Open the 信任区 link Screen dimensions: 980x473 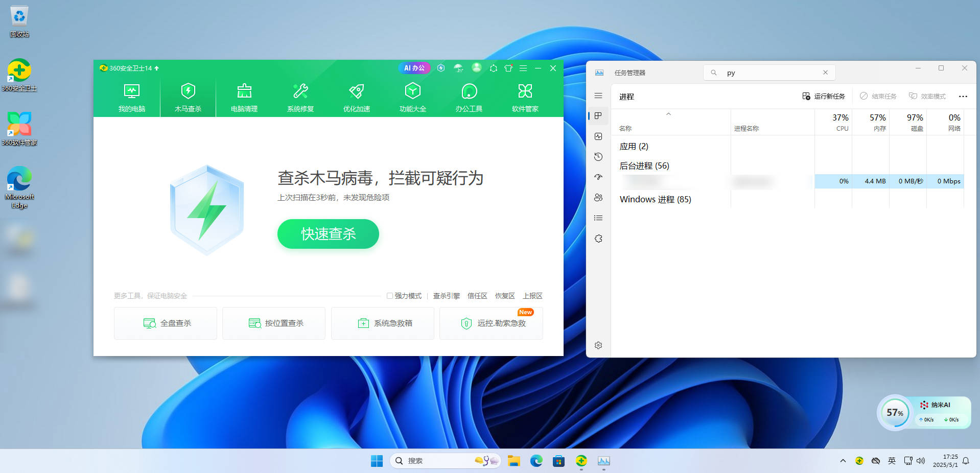tap(477, 296)
